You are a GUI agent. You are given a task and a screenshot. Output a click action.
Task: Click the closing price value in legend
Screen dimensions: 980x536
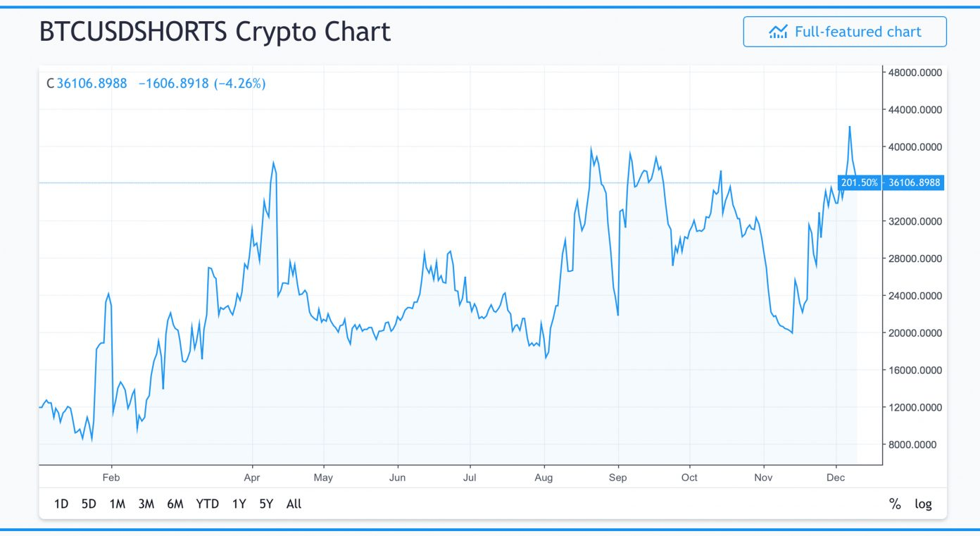pos(92,83)
